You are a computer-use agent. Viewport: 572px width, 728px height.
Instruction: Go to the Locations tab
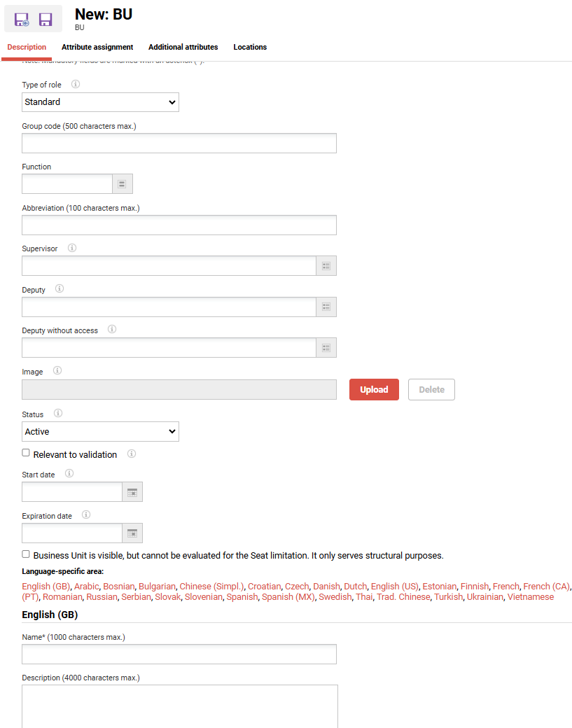point(250,47)
